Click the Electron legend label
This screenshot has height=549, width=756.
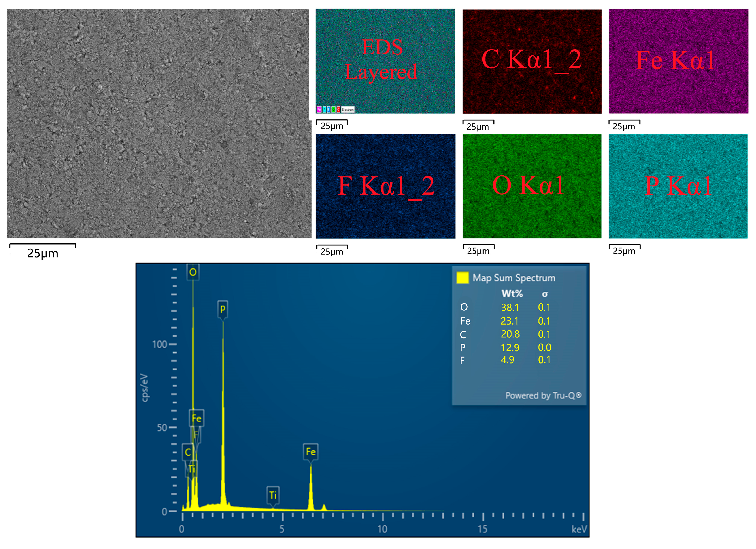pyautogui.click(x=348, y=109)
